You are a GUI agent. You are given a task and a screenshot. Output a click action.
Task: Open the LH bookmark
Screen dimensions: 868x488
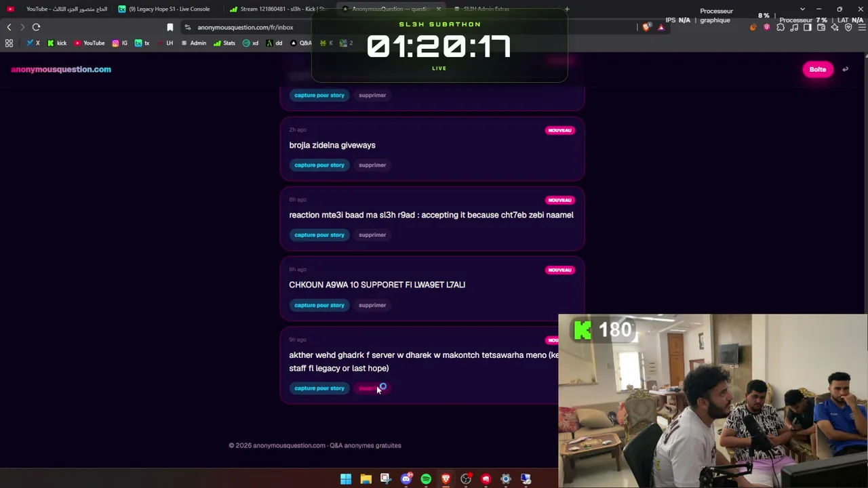165,43
